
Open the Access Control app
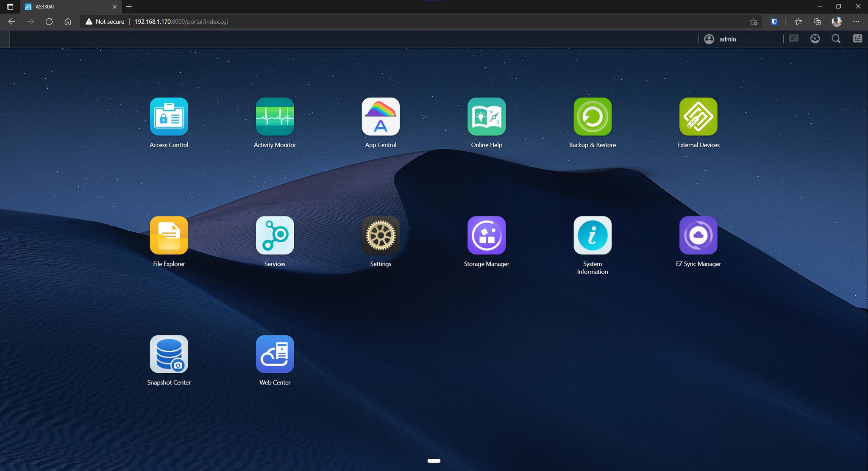pos(169,117)
